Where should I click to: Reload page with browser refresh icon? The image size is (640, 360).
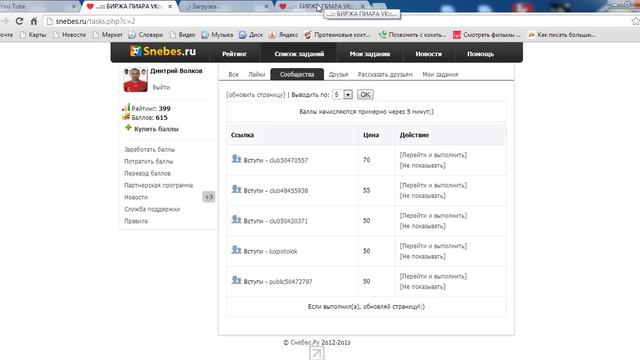coord(19,21)
